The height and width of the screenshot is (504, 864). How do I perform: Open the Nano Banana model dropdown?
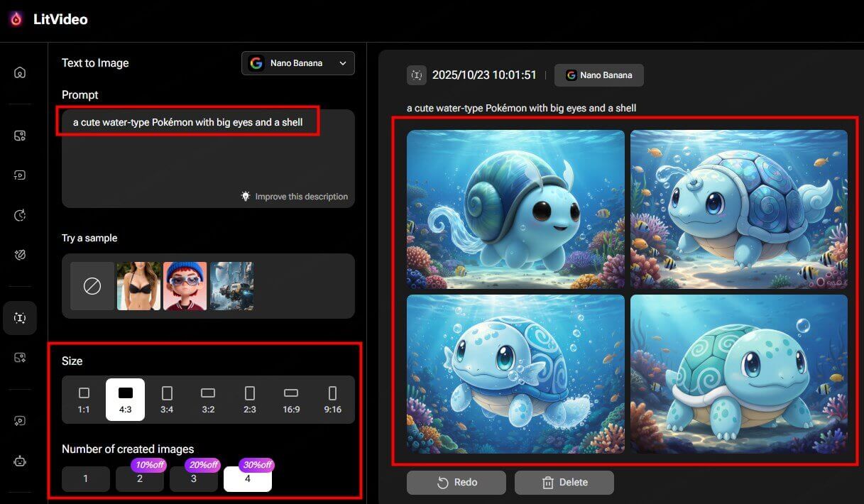[298, 62]
